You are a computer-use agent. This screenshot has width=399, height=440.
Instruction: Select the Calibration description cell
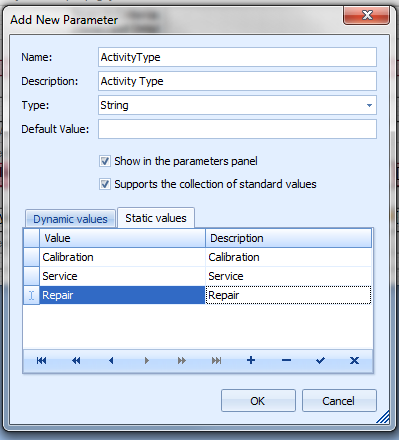288,257
